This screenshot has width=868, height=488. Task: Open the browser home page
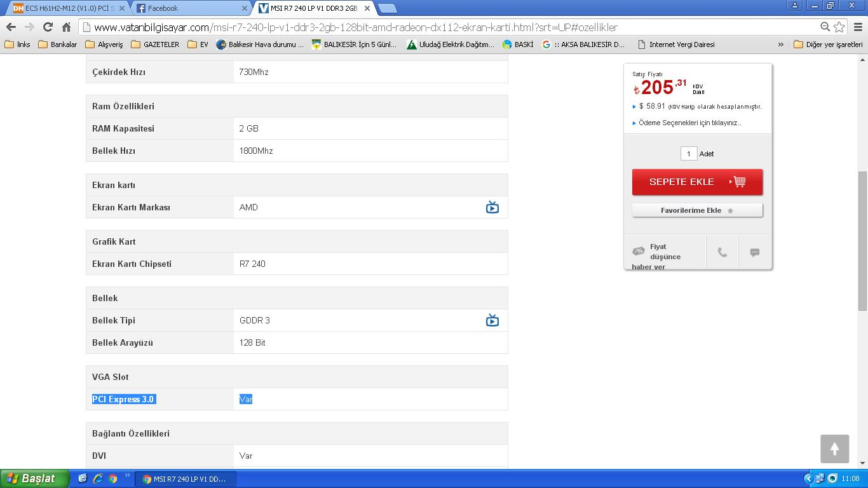click(x=66, y=27)
